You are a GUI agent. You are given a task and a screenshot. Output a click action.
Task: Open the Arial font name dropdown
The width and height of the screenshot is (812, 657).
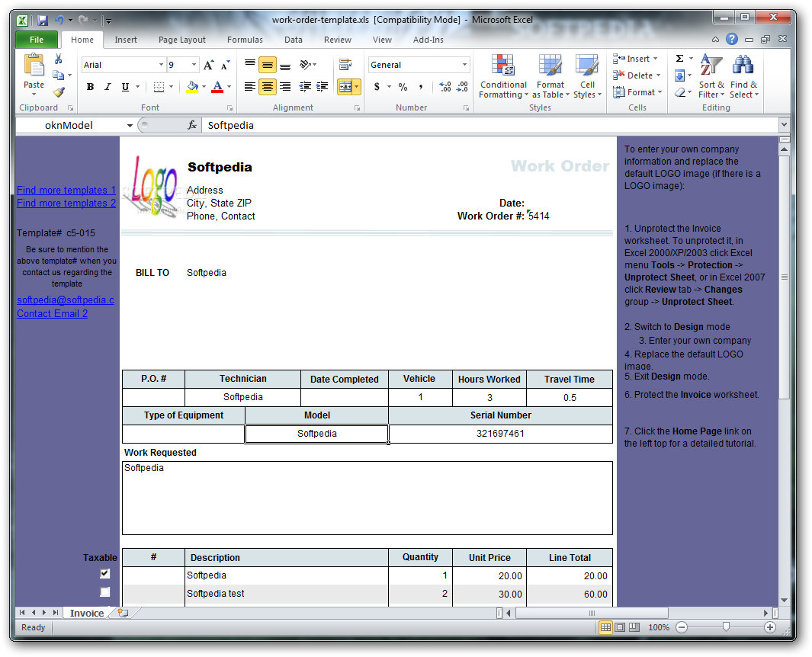pyautogui.click(x=161, y=65)
